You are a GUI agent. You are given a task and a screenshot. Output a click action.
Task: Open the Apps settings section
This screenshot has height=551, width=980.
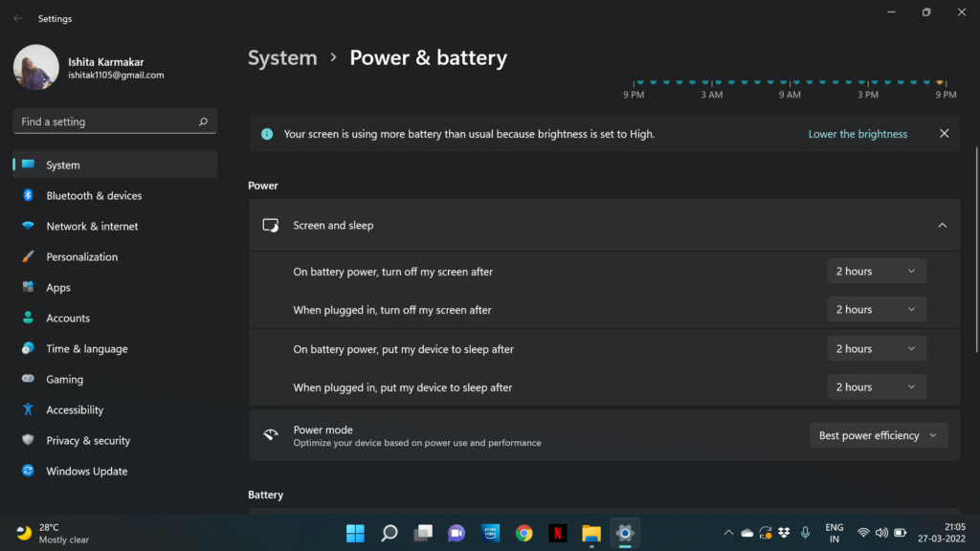(x=115, y=287)
